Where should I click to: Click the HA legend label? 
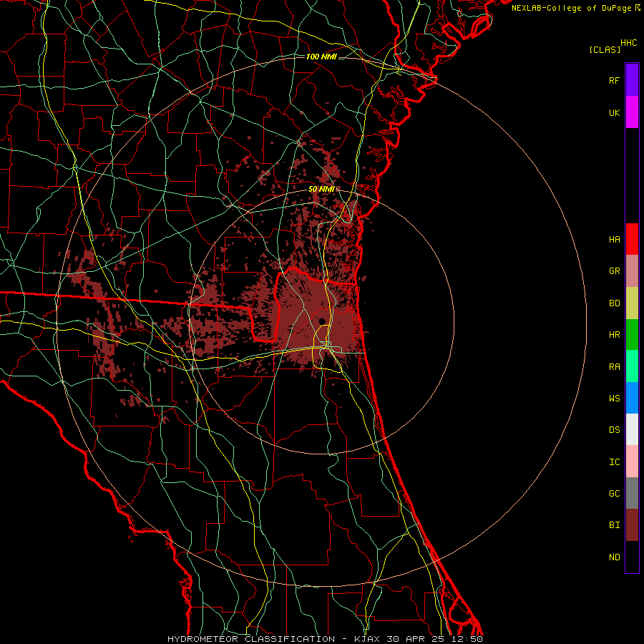point(614,240)
